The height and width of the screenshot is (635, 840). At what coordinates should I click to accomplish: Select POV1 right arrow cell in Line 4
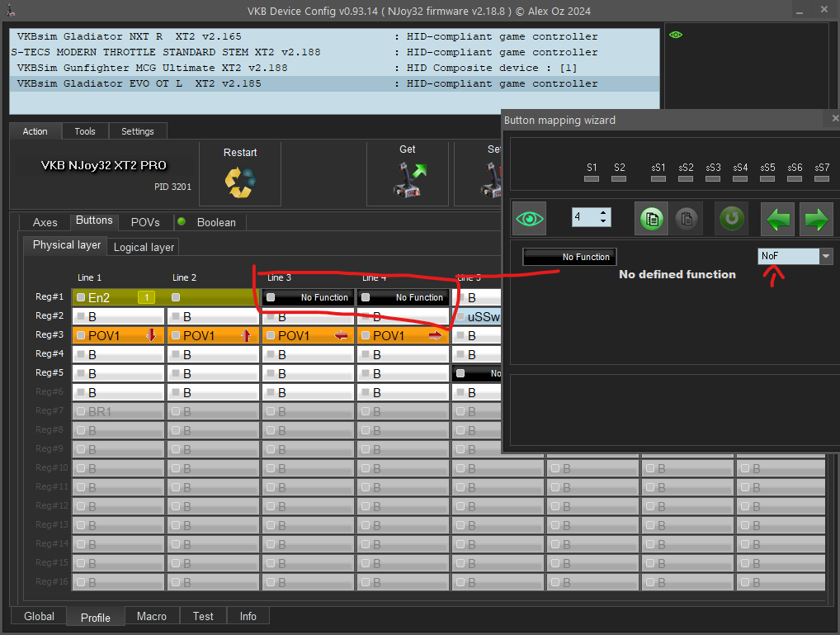(x=403, y=336)
